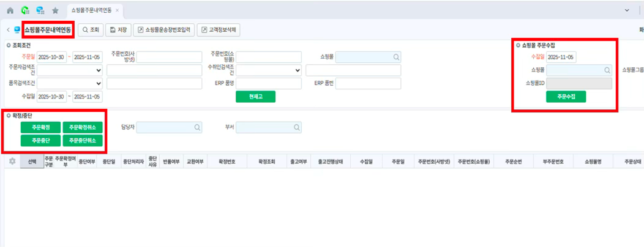Click the 조회 search toolbar button
Screen dimensions: 644x247
pos(90,29)
